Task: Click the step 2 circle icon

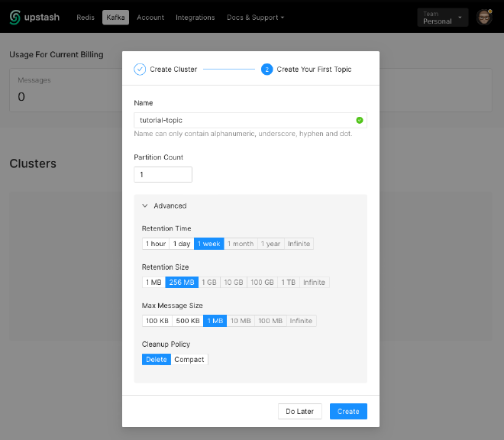Action: click(x=267, y=70)
